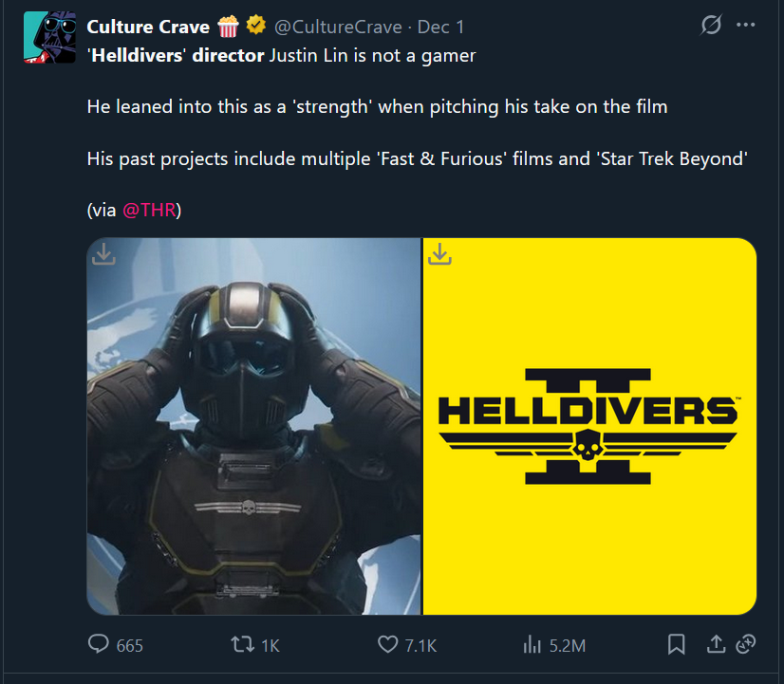Reply to the post with 665 comments

tap(100, 644)
